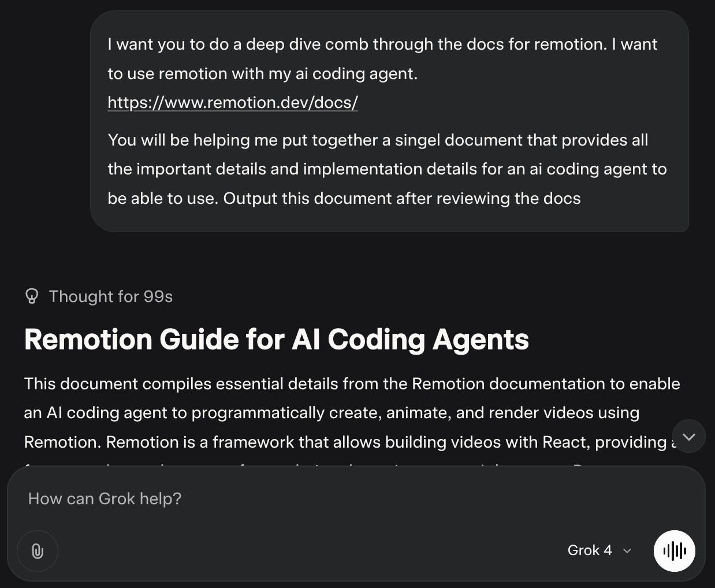This screenshot has width=715, height=588.
Task: Click the lightbulb icon beside Thought
Action: pyautogui.click(x=32, y=296)
